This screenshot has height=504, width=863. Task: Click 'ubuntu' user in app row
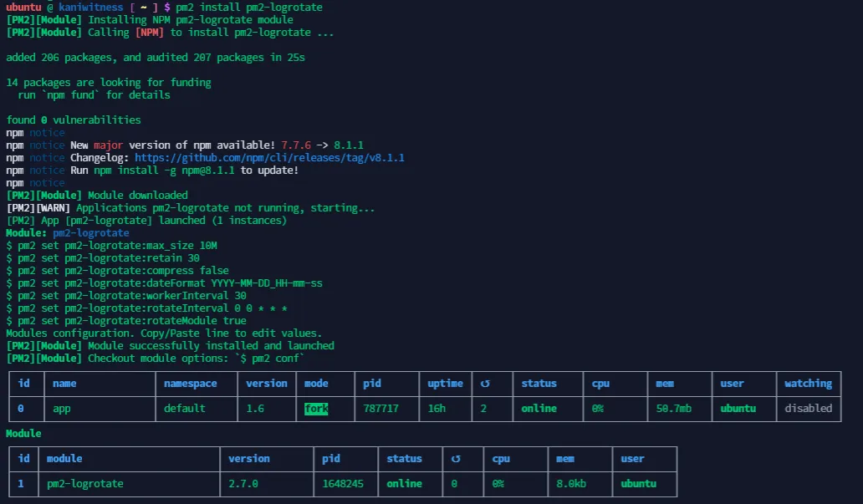coord(738,409)
